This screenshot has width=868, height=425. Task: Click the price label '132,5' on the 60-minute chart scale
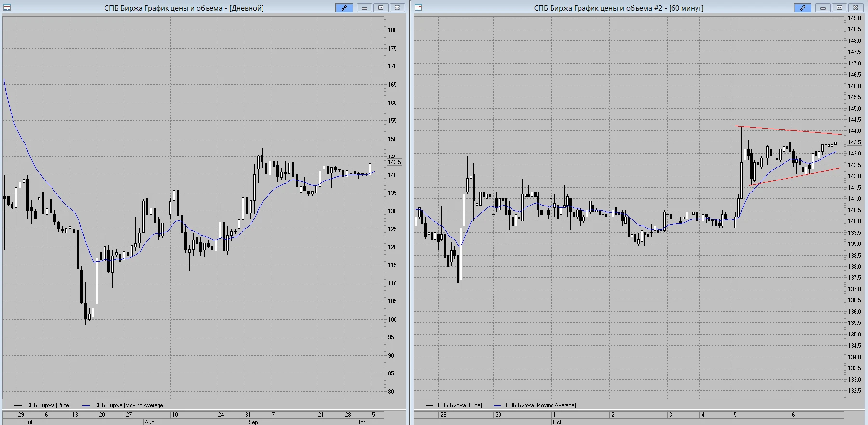(x=855, y=391)
